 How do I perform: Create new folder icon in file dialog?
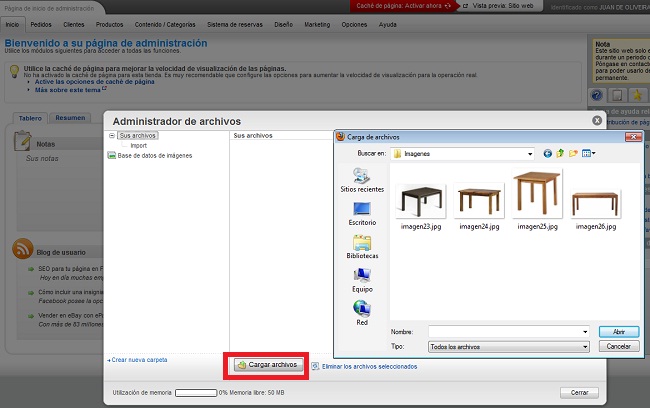(573, 153)
